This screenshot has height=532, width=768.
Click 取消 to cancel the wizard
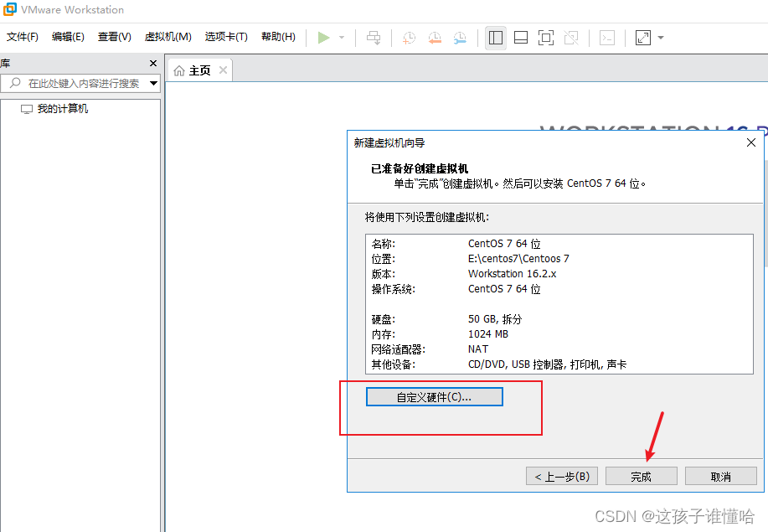click(720, 476)
